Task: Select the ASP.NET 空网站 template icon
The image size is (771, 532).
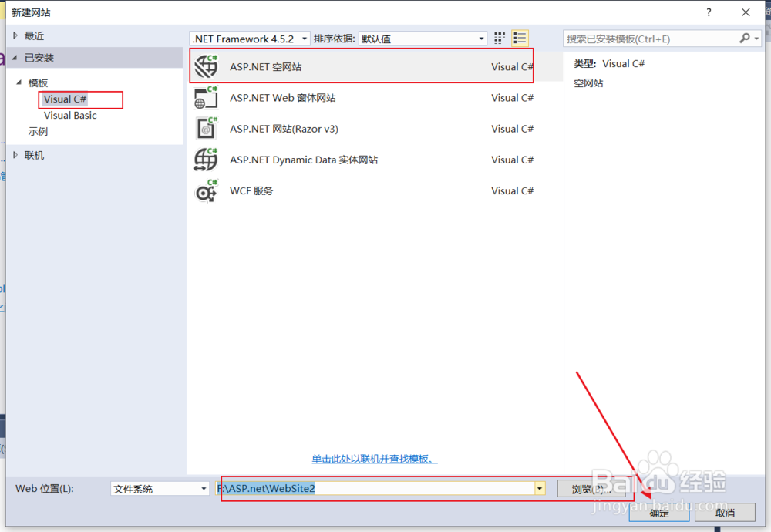Action: pyautogui.click(x=206, y=66)
